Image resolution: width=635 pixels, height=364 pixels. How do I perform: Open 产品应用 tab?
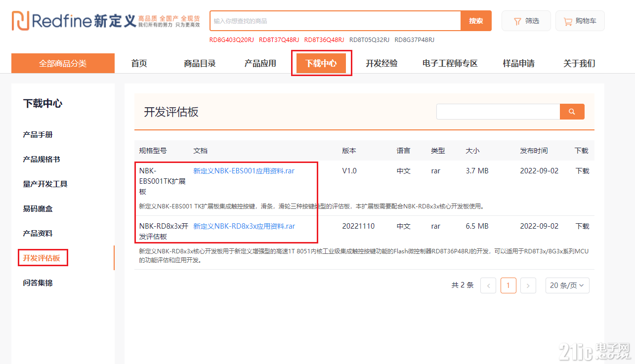pyautogui.click(x=260, y=63)
